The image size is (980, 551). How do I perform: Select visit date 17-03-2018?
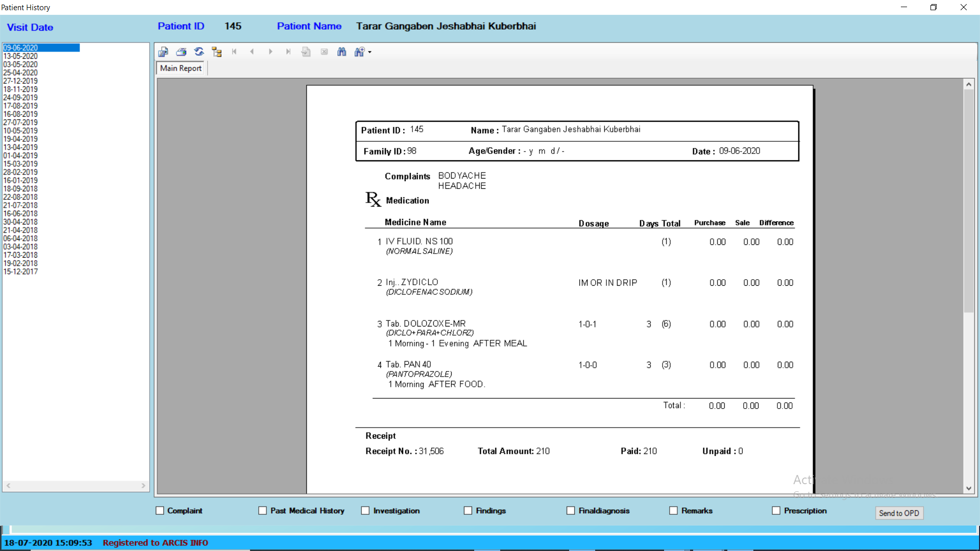pos(21,255)
